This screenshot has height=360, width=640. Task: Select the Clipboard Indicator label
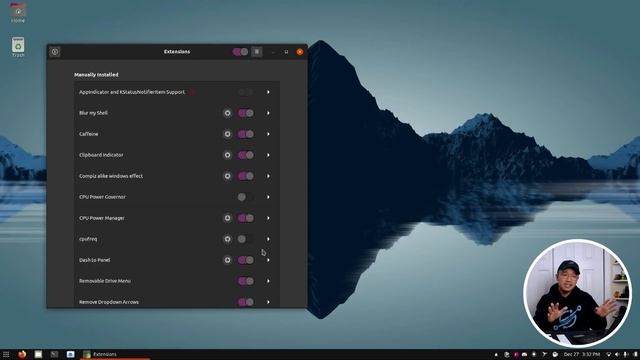pyautogui.click(x=101, y=155)
